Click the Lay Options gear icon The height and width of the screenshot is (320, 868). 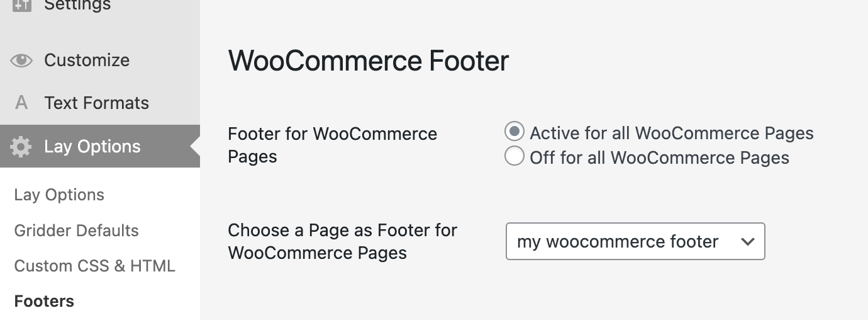(21, 146)
